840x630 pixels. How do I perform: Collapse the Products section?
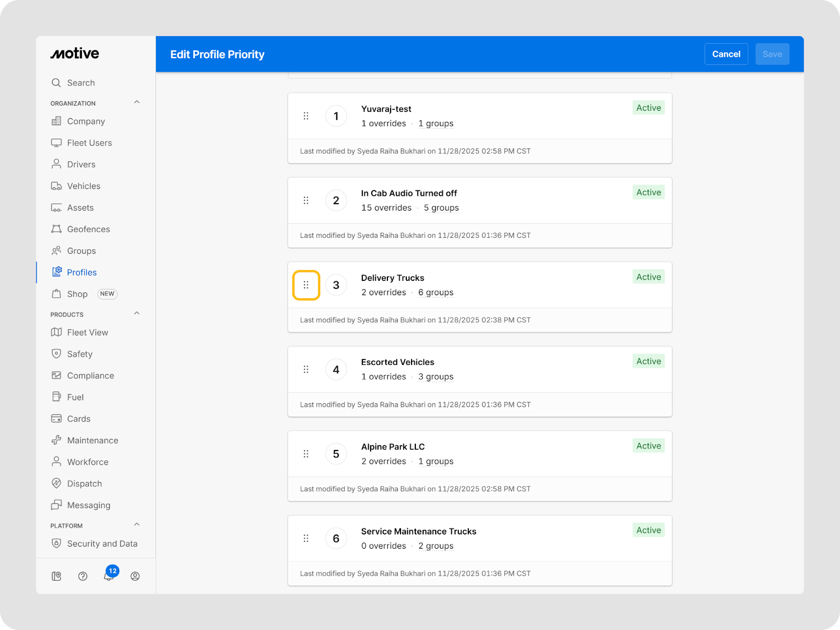[x=136, y=313]
